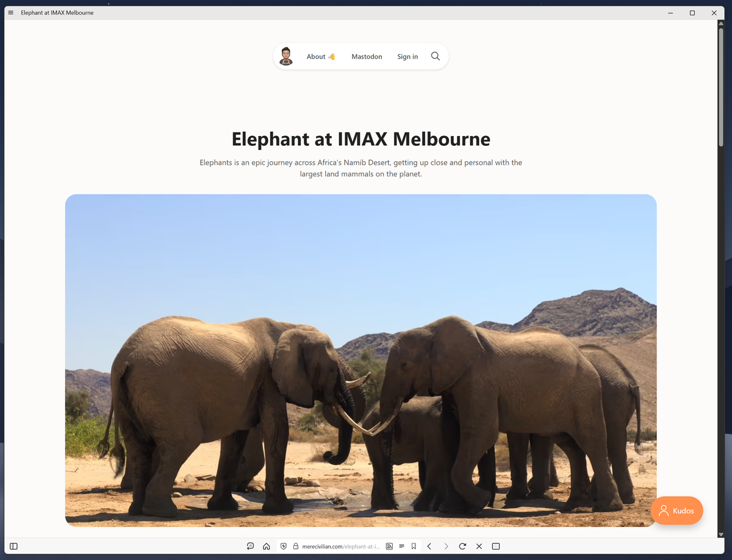Viewport: 732px width, 560px height.
Task: Open the tab overview square icon
Action: coord(496,546)
